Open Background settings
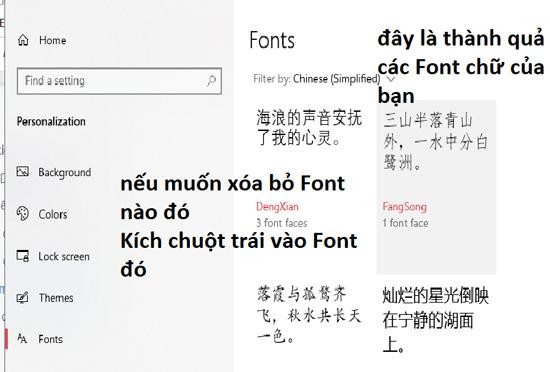The height and width of the screenshot is (372, 550). coord(65,172)
